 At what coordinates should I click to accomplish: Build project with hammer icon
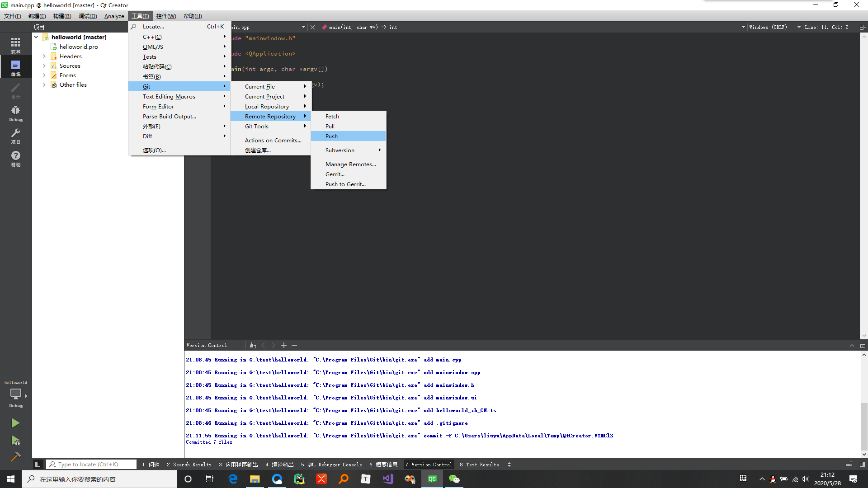coord(15,457)
